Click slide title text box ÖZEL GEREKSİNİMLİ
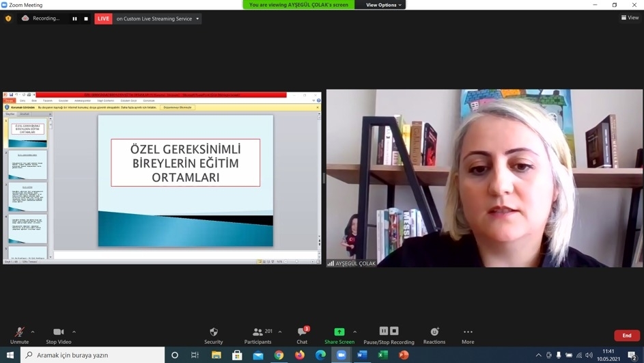The image size is (644, 363). coord(185,163)
